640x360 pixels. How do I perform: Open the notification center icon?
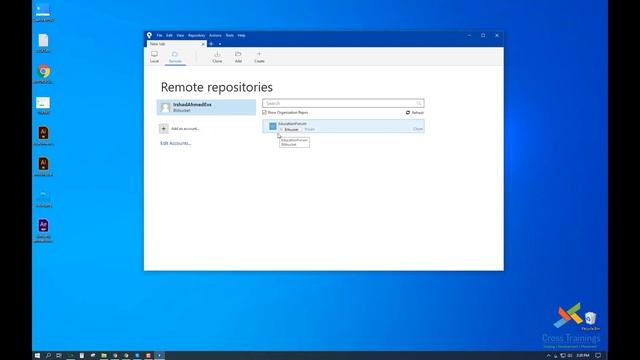point(598,356)
